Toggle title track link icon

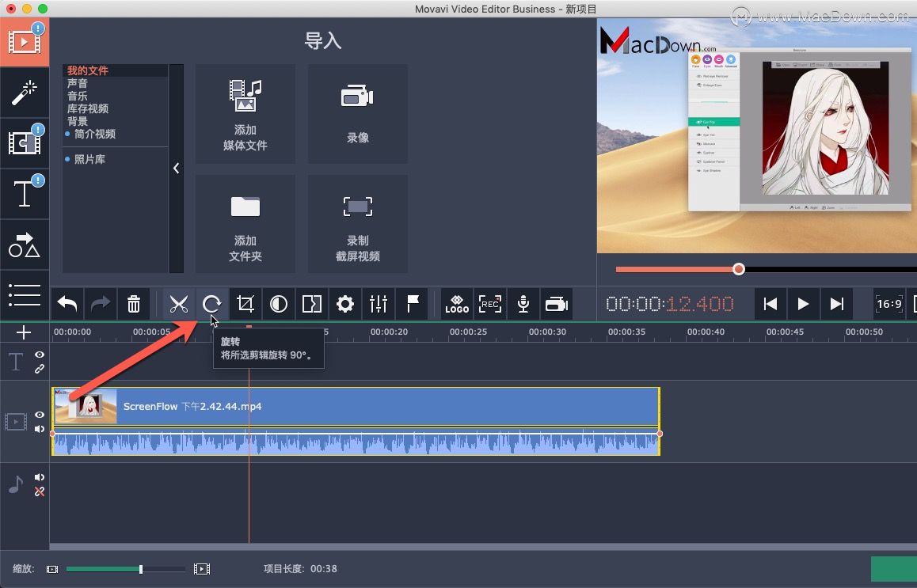39,369
